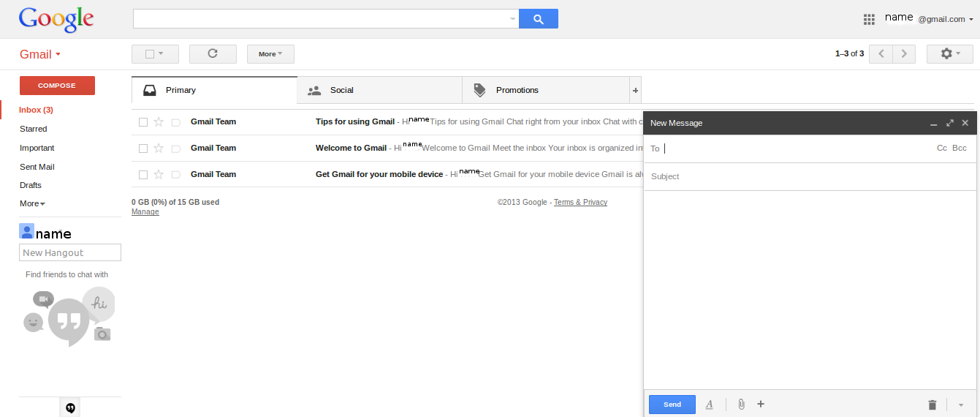This screenshot has width=980, height=417.
Task: Add Cc recipients
Action: click(x=942, y=148)
